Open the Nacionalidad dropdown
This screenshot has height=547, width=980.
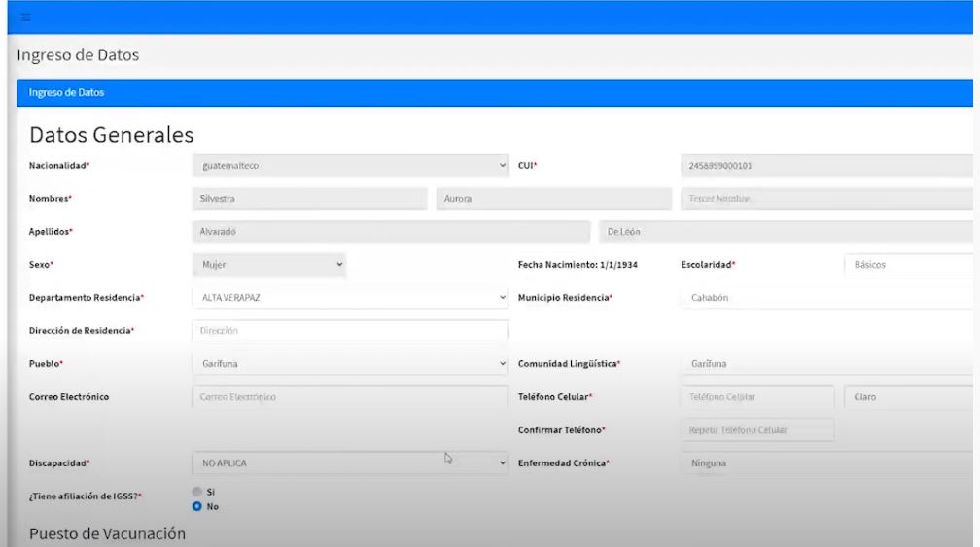(x=350, y=165)
